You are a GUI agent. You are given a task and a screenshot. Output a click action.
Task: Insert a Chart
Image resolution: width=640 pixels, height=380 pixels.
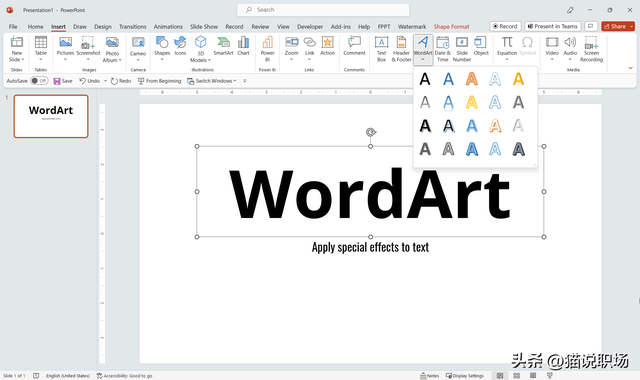pos(243,46)
